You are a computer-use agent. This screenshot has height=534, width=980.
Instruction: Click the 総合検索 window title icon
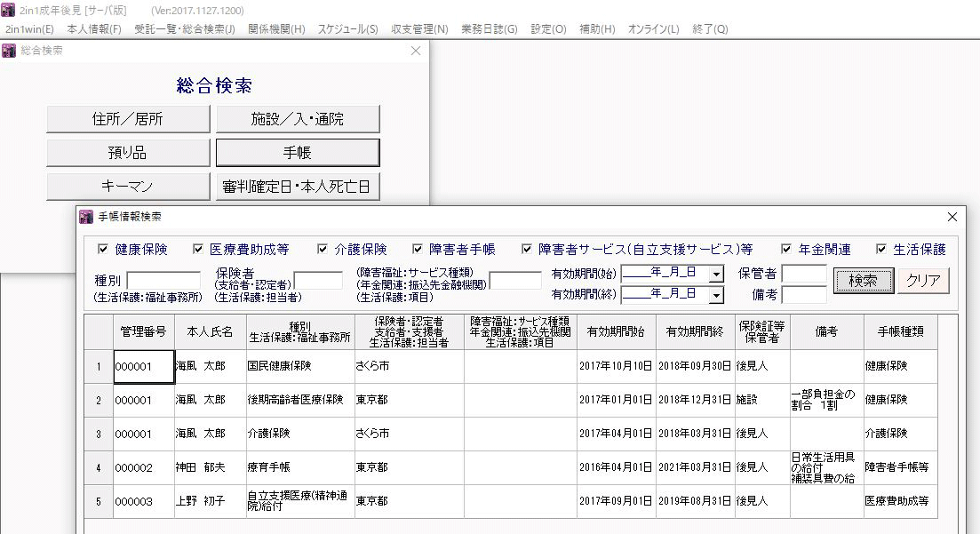pos(10,51)
